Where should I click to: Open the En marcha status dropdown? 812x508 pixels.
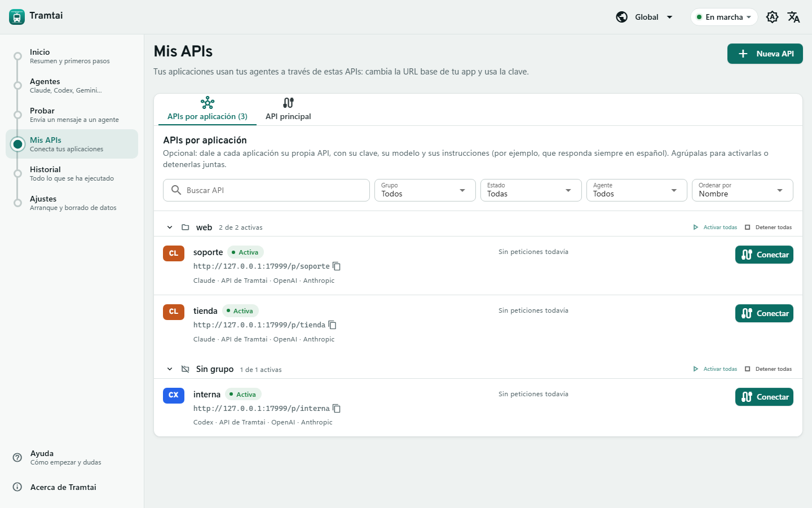coord(724,17)
